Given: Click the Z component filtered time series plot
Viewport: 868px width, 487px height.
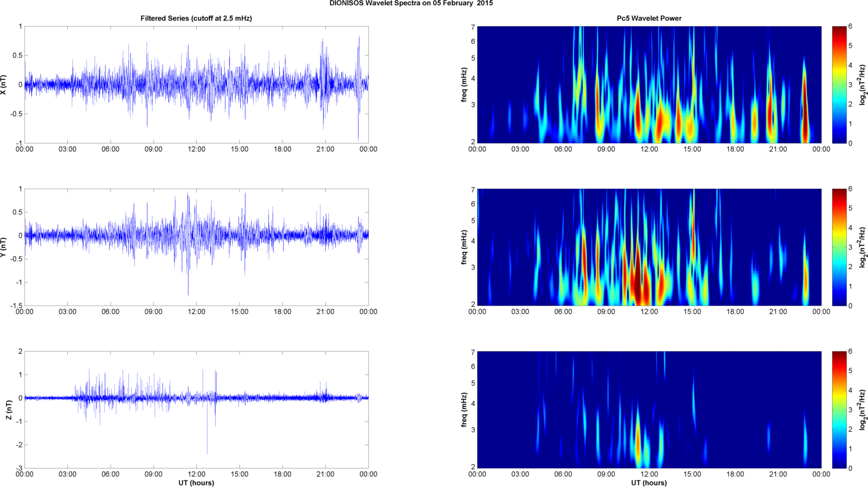Looking at the screenshot, I should tap(196, 409).
